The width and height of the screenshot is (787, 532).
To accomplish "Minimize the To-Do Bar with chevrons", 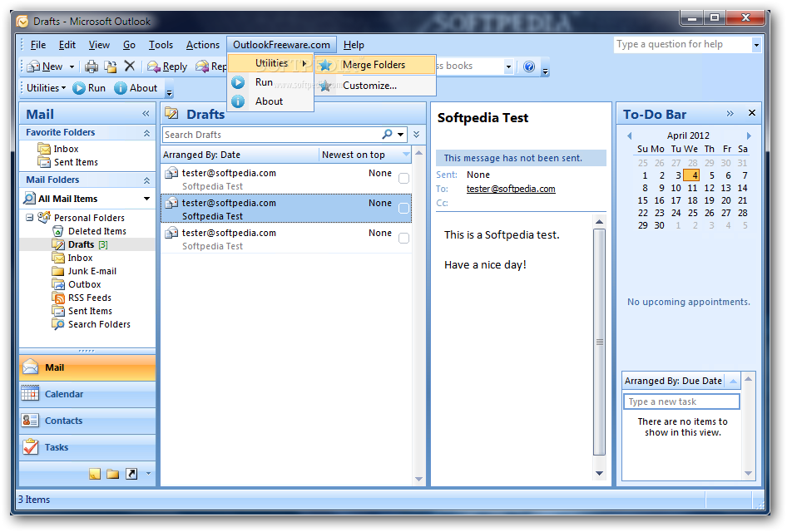I will [730, 113].
